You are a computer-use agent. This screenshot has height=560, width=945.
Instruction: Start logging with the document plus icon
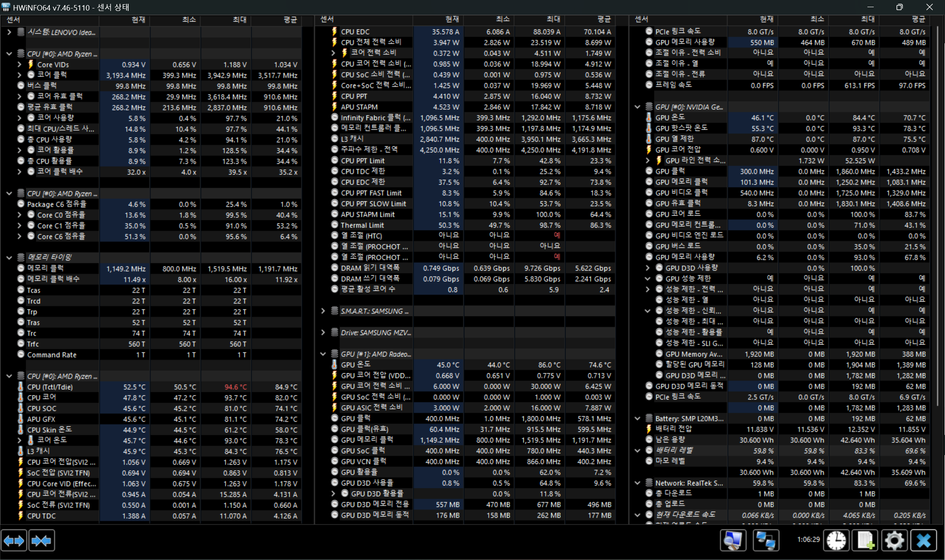(x=865, y=541)
